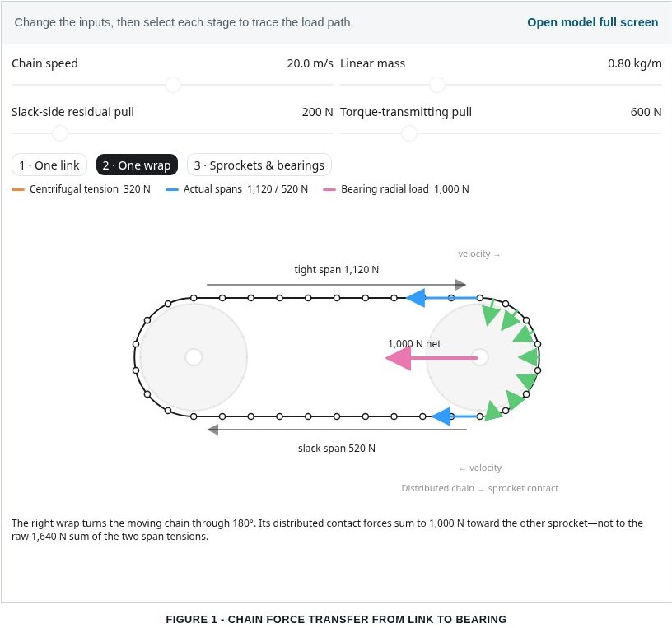Click the gray slack span velocity arrow

point(337,430)
